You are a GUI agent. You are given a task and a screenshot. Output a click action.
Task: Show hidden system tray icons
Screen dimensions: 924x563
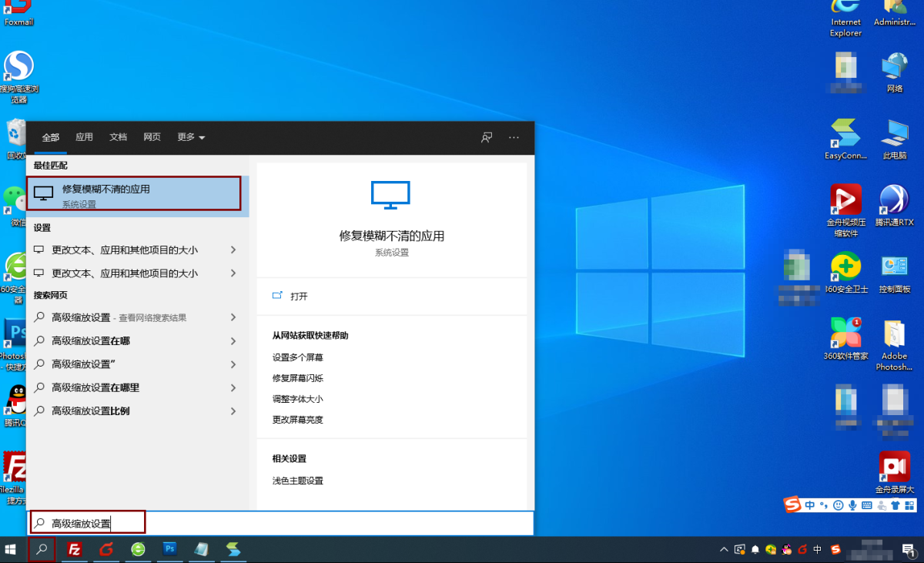pyautogui.click(x=724, y=549)
